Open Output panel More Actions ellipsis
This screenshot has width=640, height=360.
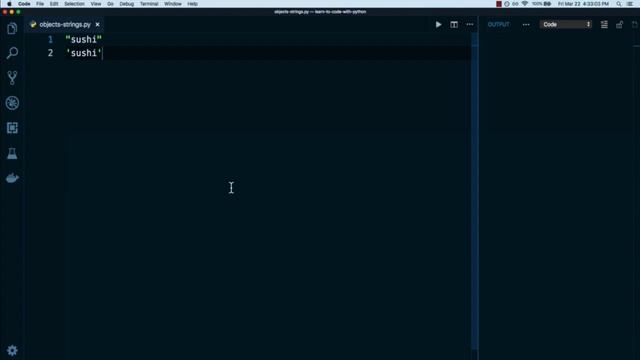coord(526,24)
